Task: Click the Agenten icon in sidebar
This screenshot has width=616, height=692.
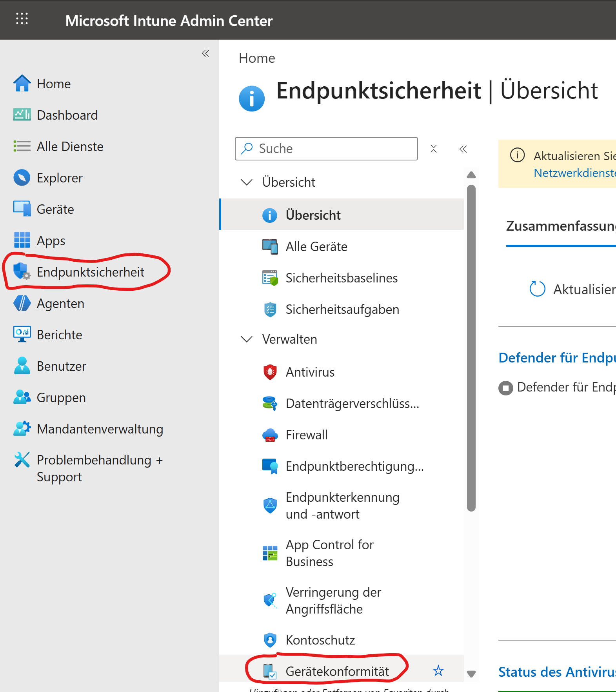Action: 22,303
